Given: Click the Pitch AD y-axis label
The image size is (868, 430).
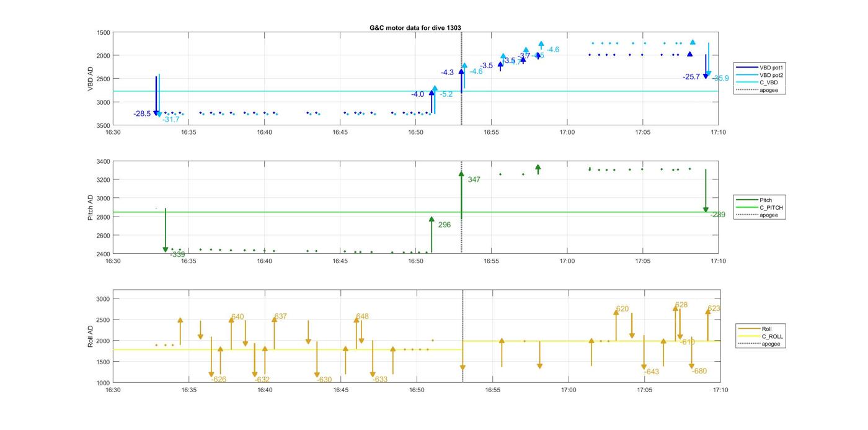Looking at the screenshot, I should (91, 208).
